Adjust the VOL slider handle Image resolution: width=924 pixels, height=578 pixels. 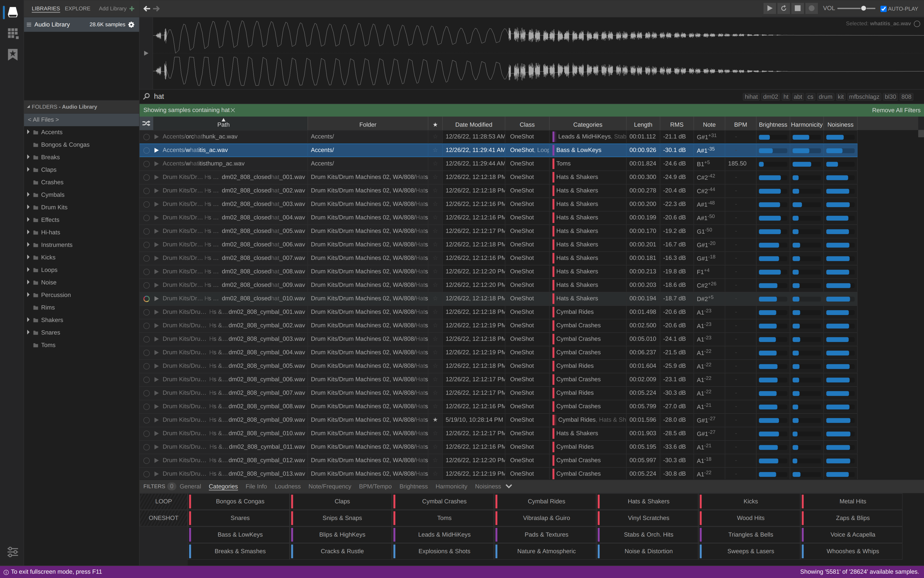[863, 8]
